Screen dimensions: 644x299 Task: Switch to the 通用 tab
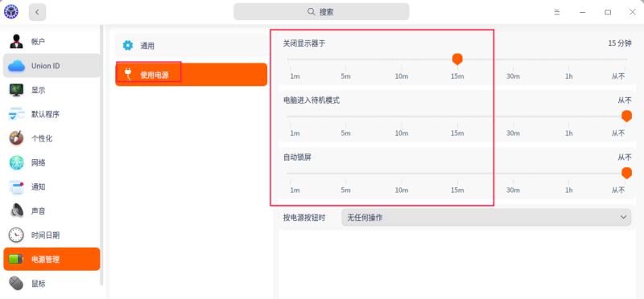click(192, 46)
